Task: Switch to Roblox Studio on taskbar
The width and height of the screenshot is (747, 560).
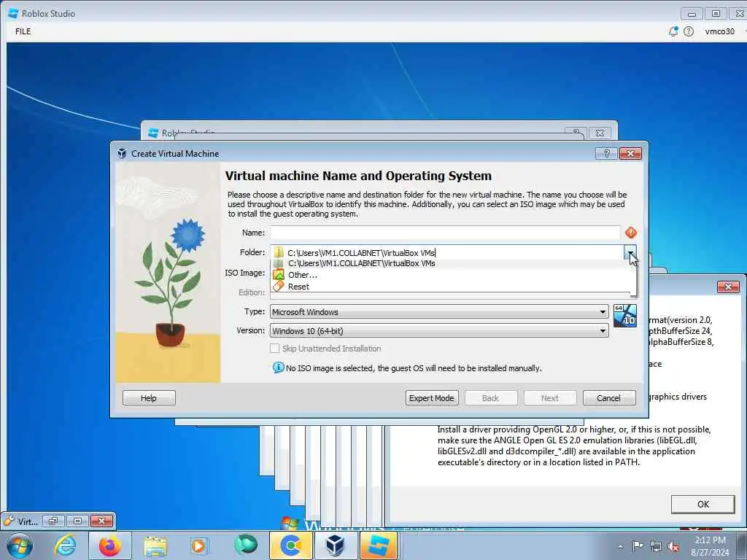Action: click(379, 545)
